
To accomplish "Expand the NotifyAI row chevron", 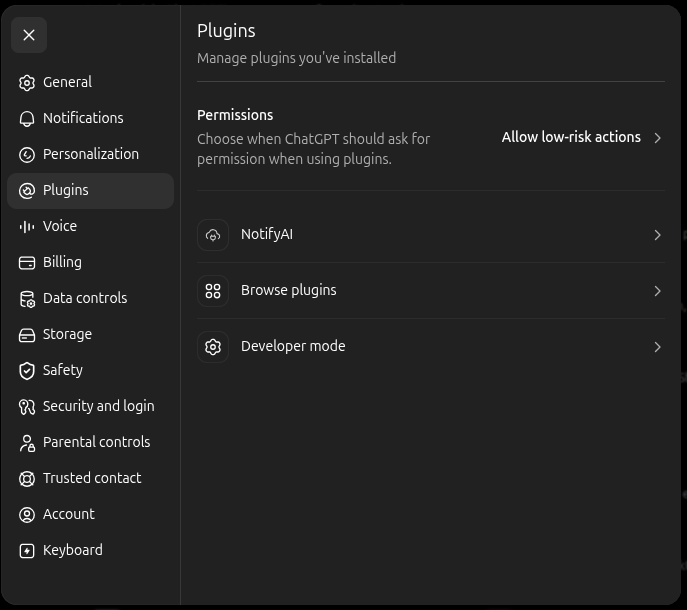I will coord(657,235).
